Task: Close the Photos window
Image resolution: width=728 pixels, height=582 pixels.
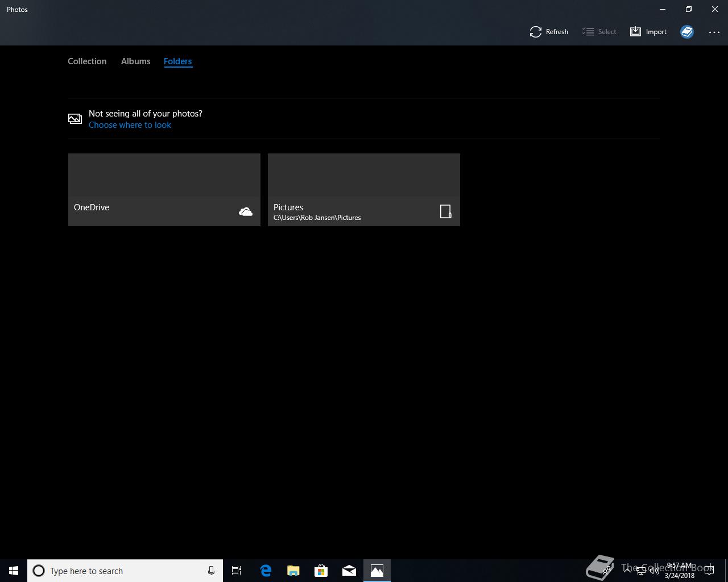Action: (715, 9)
